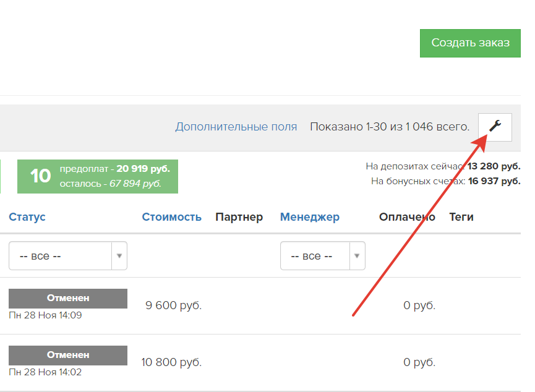Image resolution: width=535 pixels, height=392 pixels.
Task: Click Отменен status of the 14:02 order
Action: pos(68,355)
